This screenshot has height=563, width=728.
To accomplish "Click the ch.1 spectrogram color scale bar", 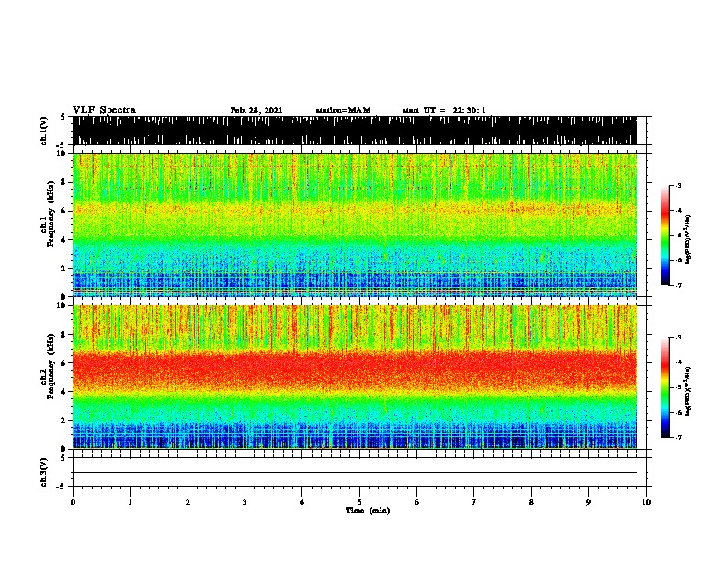I will (x=665, y=236).
